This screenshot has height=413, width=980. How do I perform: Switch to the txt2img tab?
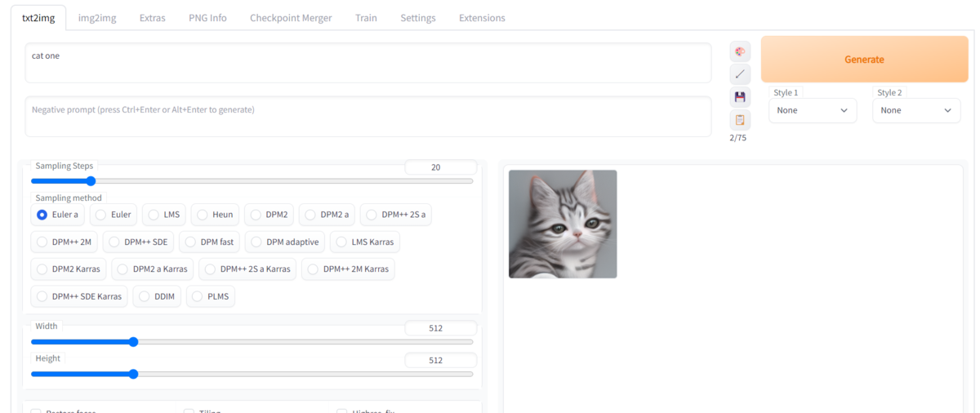(38, 18)
